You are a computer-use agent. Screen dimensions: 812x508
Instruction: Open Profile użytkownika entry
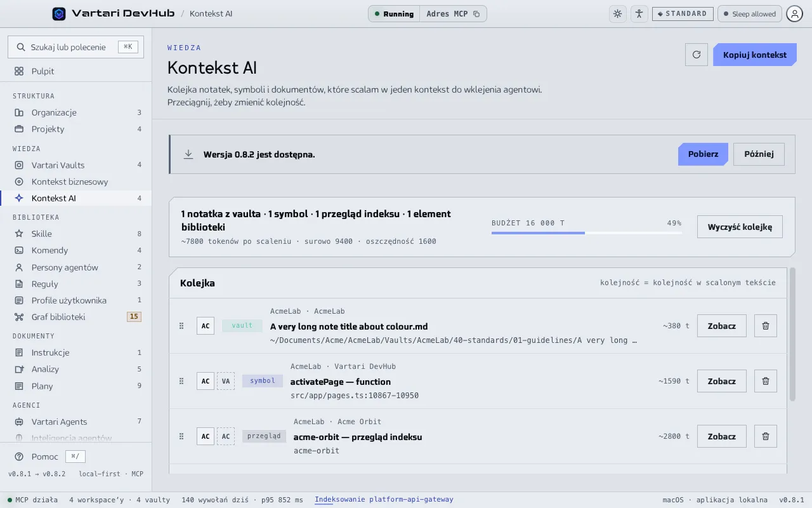click(76, 300)
